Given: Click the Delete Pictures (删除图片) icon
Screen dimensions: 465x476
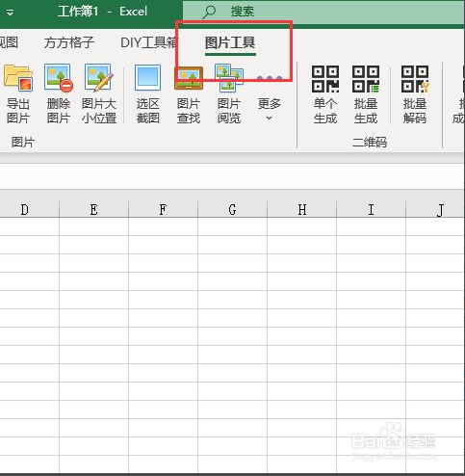Looking at the screenshot, I should pyautogui.click(x=59, y=94).
